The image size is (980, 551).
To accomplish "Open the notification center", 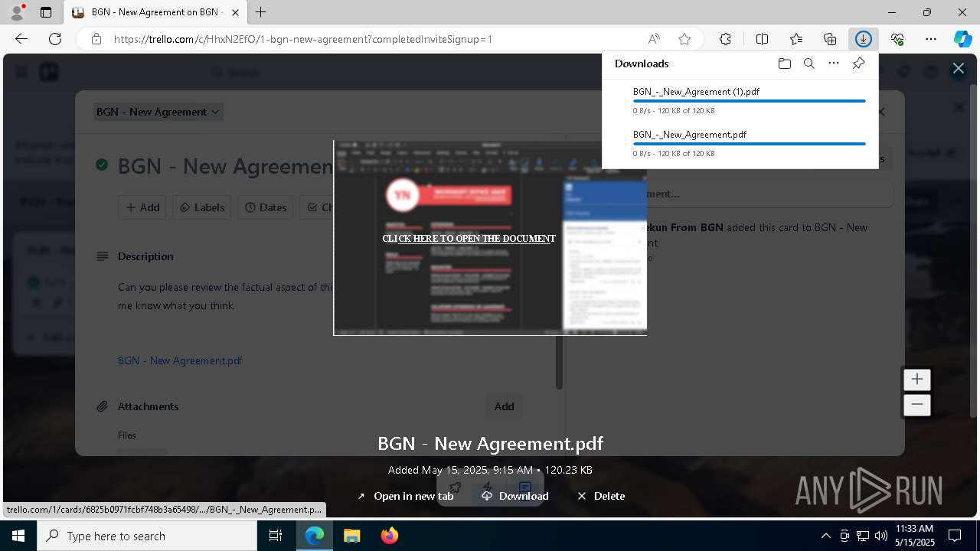I will pyautogui.click(x=955, y=536).
